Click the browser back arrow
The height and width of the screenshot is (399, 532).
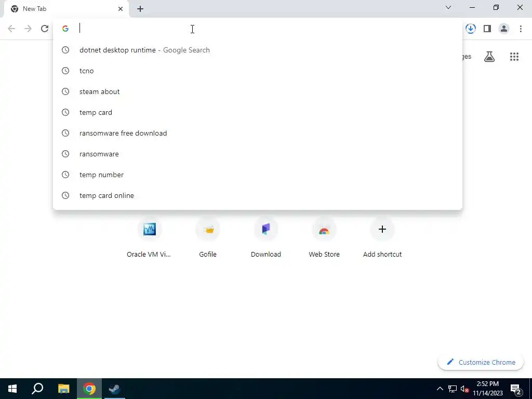[11, 29]
